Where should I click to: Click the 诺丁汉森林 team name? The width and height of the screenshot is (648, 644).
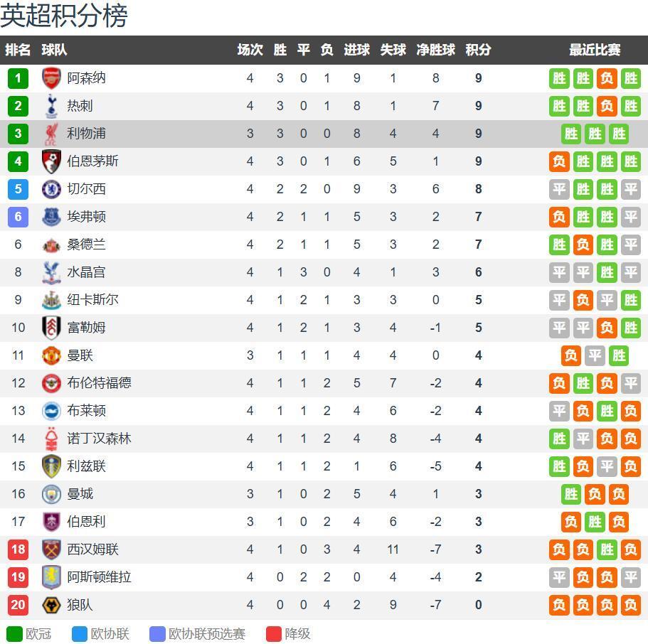99,439
